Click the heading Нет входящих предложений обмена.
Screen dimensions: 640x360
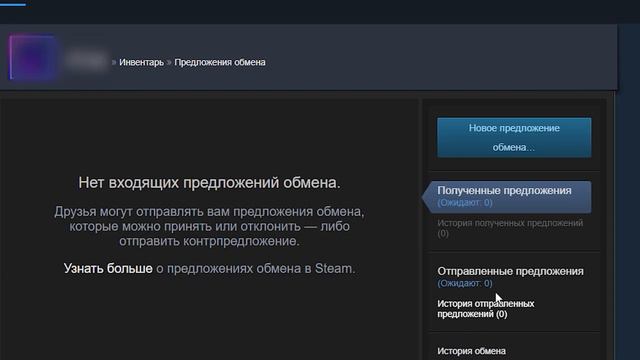tap(209, 183)
